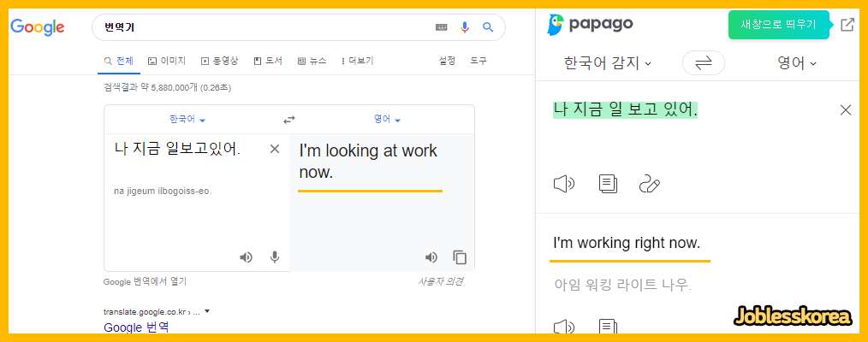Swap languages in Google translate widget
Screen dimensions: 868x342
point(289,120)
